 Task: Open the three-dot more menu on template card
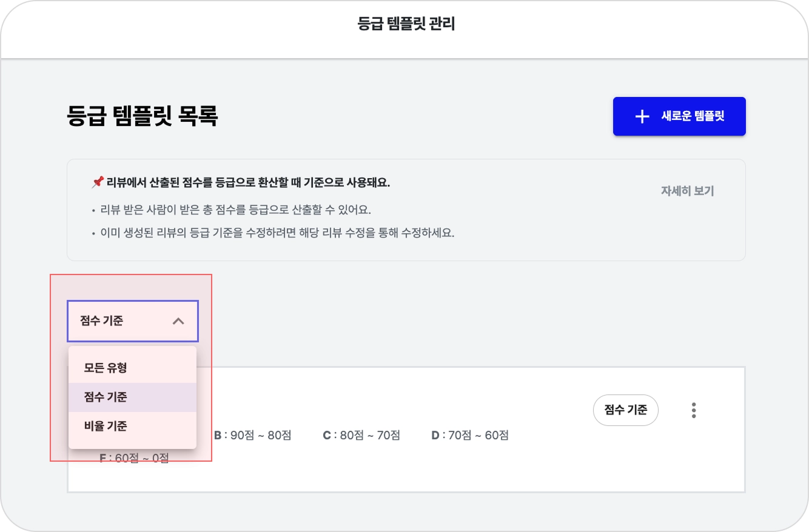694,410
